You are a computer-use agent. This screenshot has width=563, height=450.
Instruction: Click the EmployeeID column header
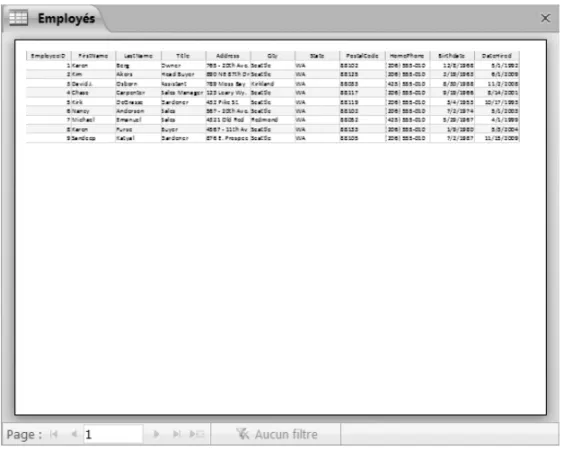point(48,56)
